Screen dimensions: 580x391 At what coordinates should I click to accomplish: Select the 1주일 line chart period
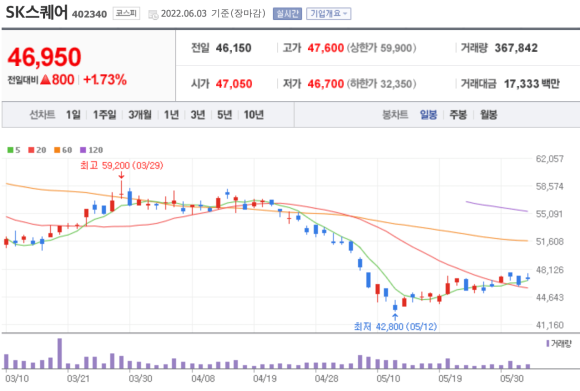point(105,115)
